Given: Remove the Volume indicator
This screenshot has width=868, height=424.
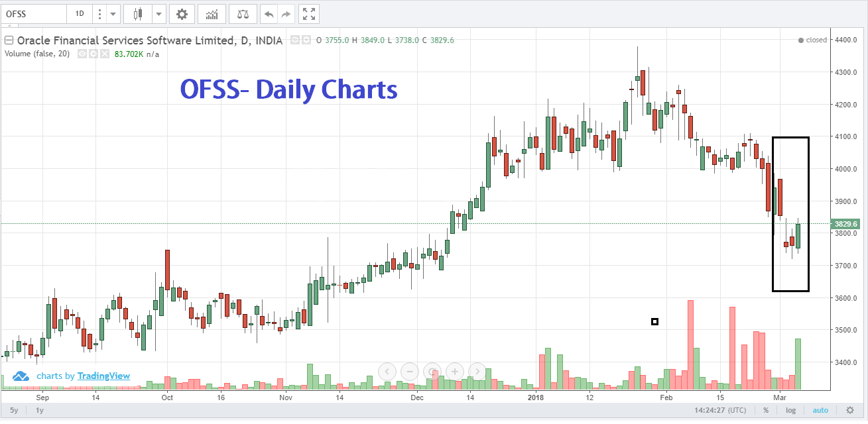Looking at the screenshot, I should tap(104, 54).
